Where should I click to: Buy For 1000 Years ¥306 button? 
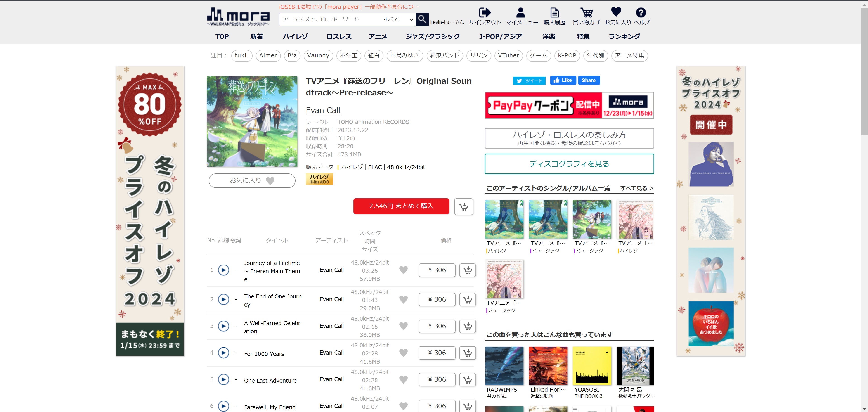[x=437, y=353]
